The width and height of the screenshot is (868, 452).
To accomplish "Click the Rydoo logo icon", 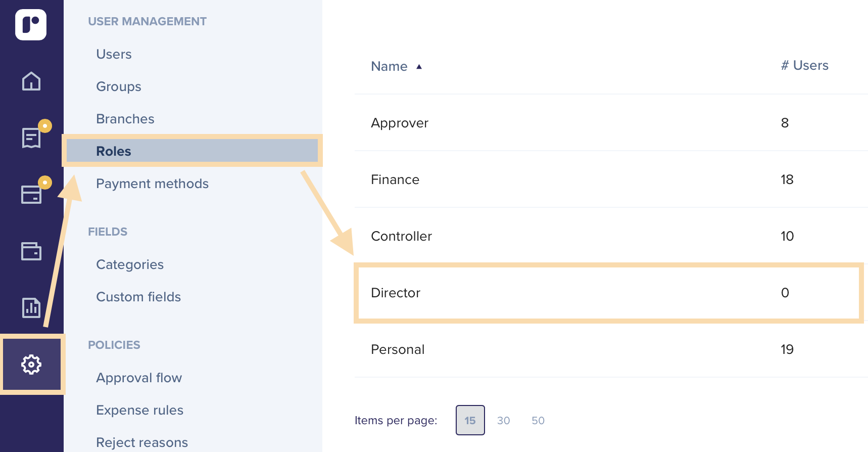I will click(31, 25).
